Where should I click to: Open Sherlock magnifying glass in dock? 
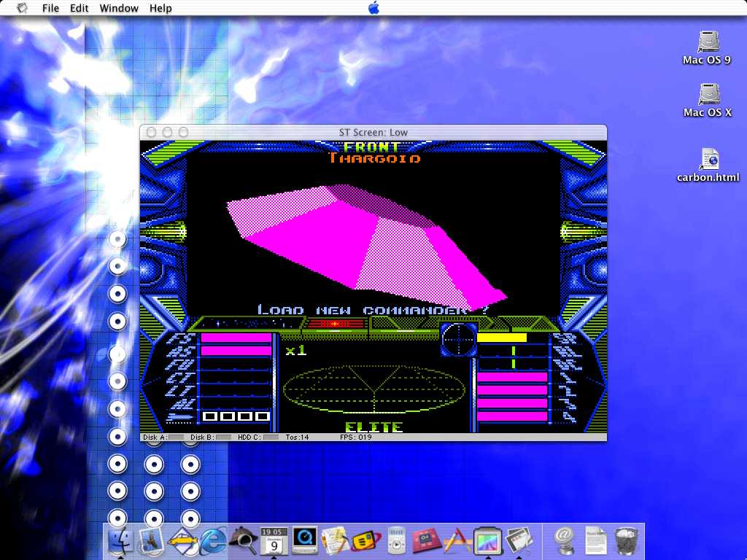click(242, 541)
